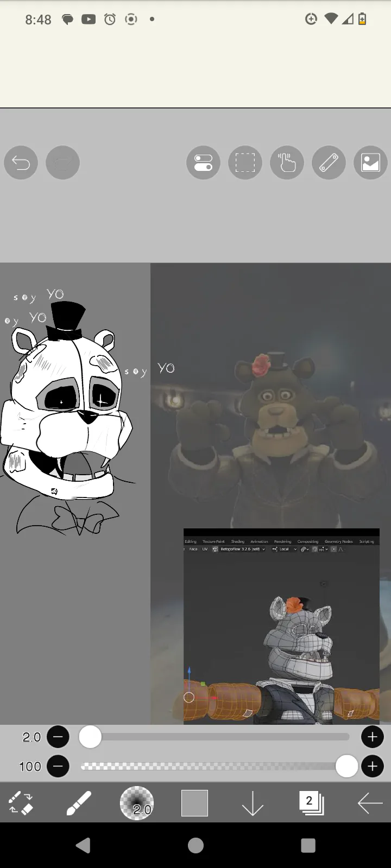Increase opacity with plus button

[373, 766]
